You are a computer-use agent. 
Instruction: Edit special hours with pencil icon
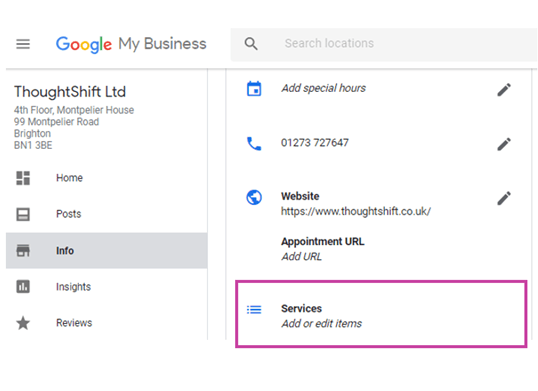coord(504,90)
